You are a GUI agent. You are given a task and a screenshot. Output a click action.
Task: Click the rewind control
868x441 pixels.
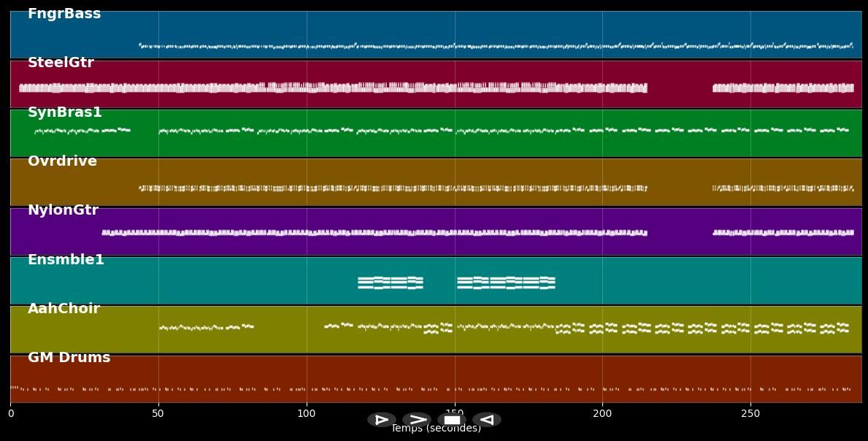(x=486, y=419)
